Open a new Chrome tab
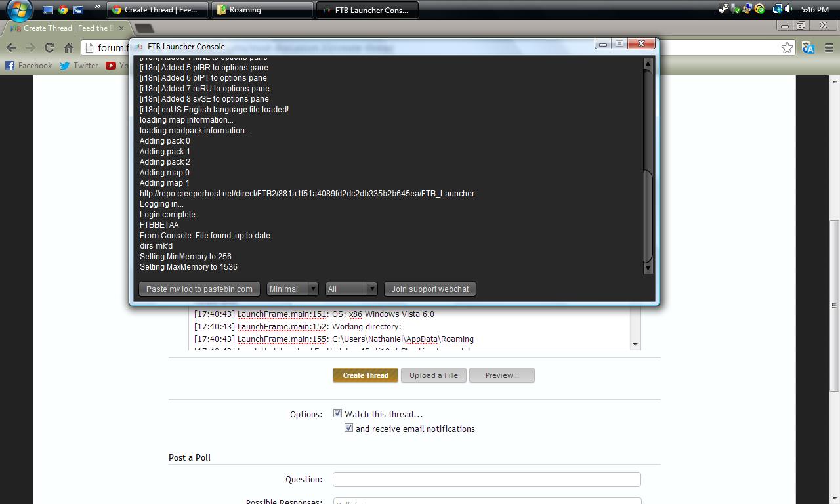Viewport: 840px width, 504px height. pos(144,28)
